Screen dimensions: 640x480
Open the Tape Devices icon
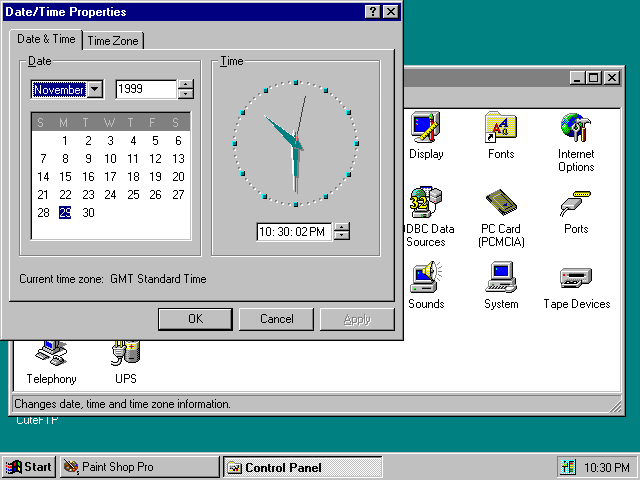576,278
